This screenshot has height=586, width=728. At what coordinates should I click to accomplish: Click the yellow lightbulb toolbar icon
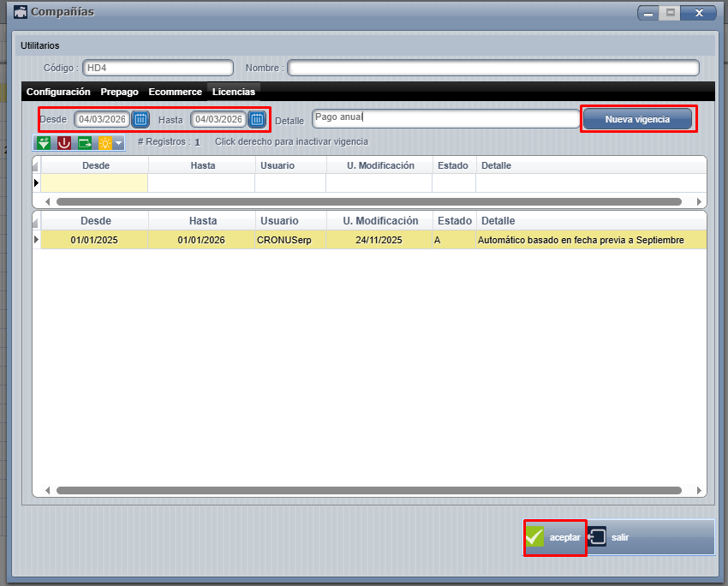pos(105,143)
